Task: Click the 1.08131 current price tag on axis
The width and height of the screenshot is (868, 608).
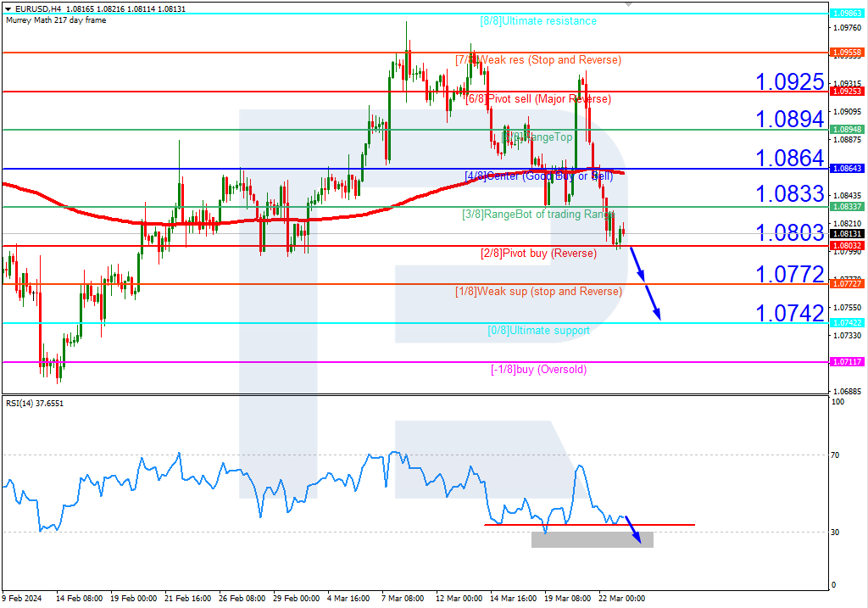Action: click(x=847, y=234)
